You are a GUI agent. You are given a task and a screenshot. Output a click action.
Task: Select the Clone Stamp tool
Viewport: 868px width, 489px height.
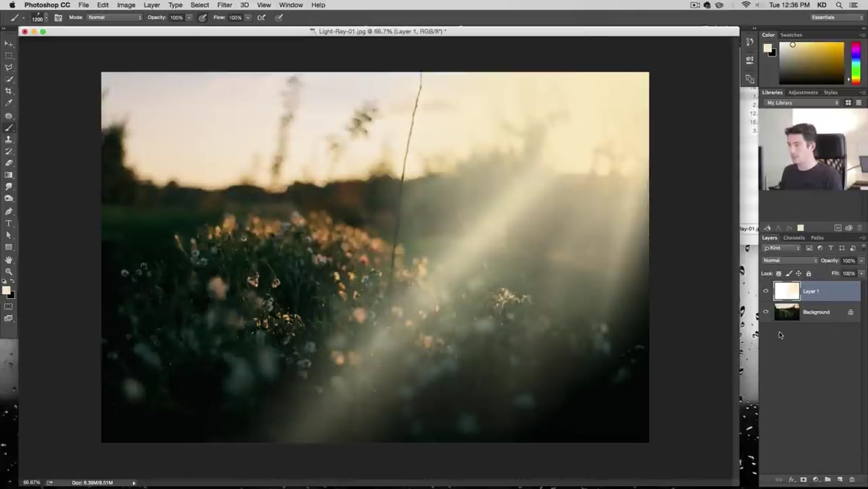(x=9, y=139)
